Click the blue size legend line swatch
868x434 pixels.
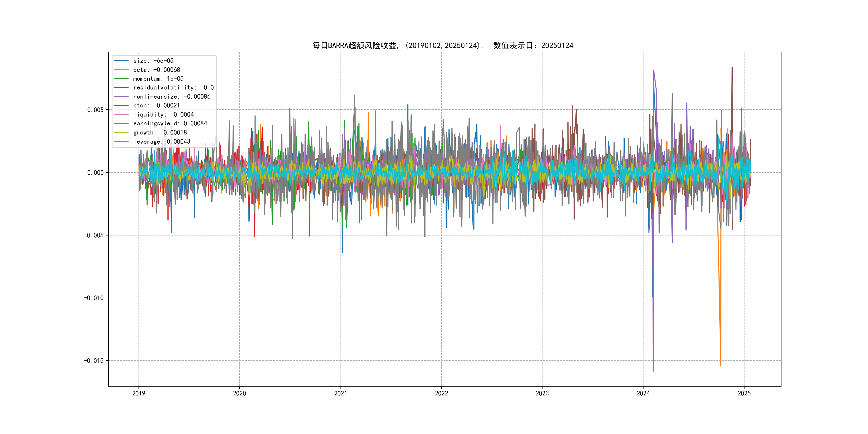coord(121,61)
